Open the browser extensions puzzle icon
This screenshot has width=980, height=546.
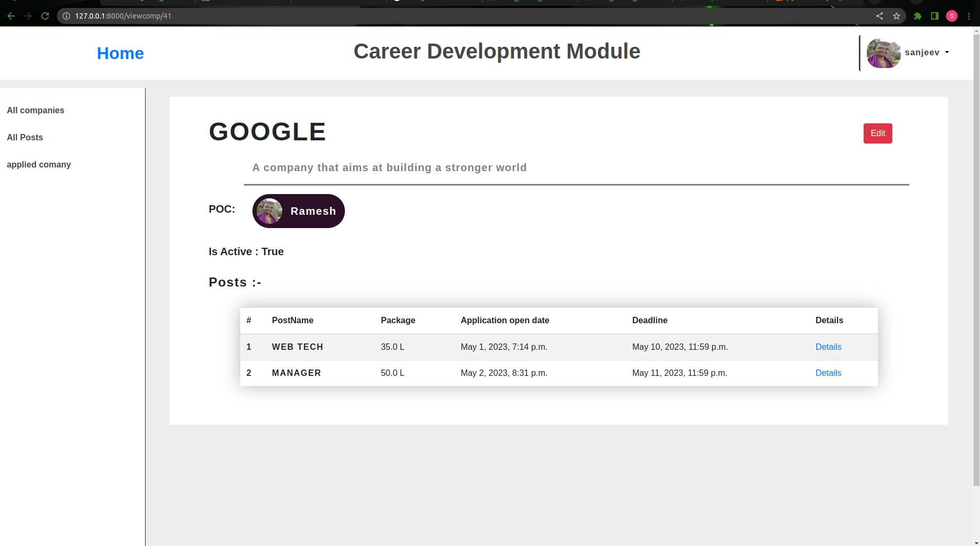click(917, 16)
